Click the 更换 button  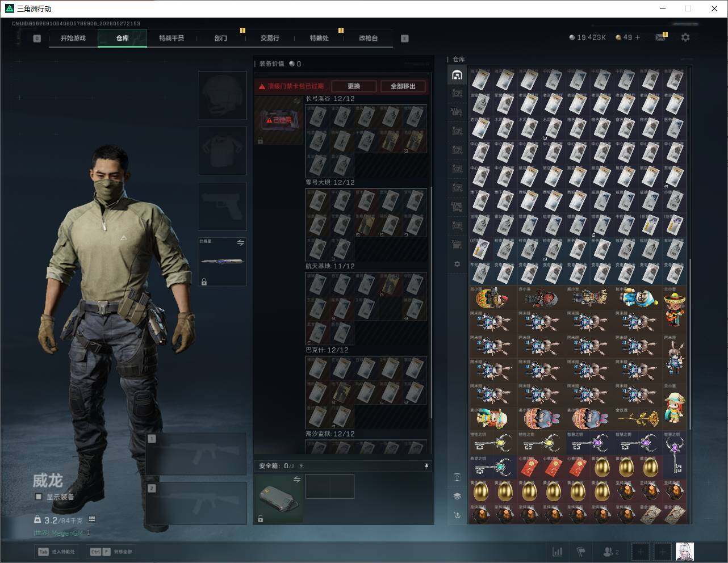tap(354, 86)
